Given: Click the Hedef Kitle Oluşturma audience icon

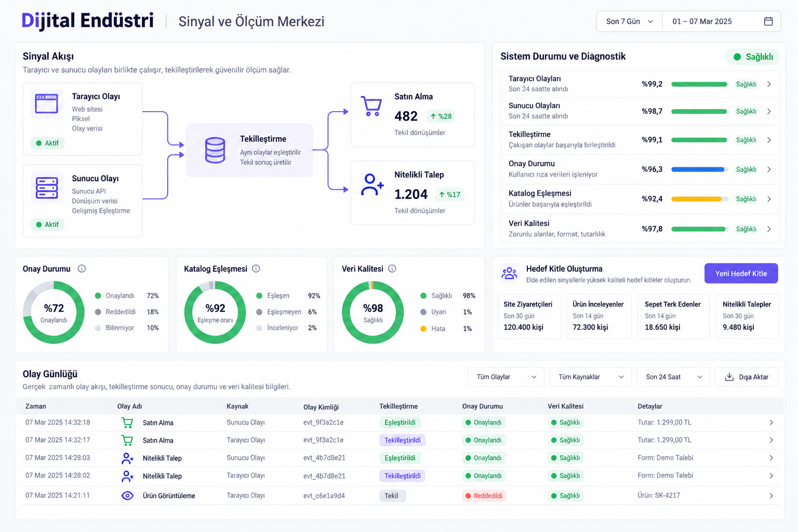Looking at the screenshot, I should pyautogui.click(x=509, y=273).
